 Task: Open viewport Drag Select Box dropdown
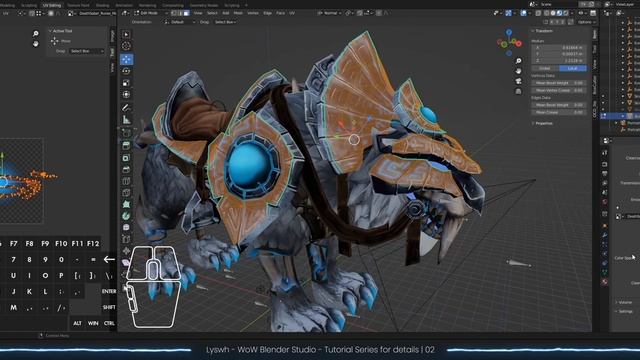point(225,22)
